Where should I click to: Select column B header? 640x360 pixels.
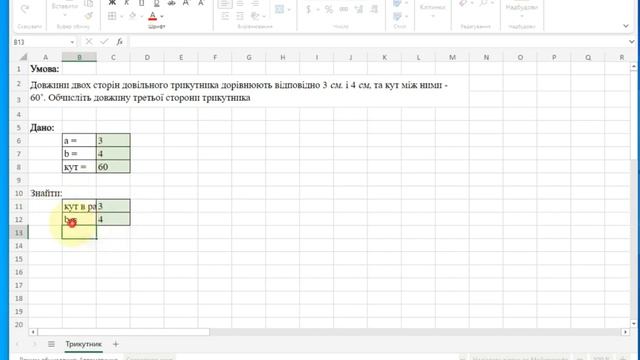(79, 57)
